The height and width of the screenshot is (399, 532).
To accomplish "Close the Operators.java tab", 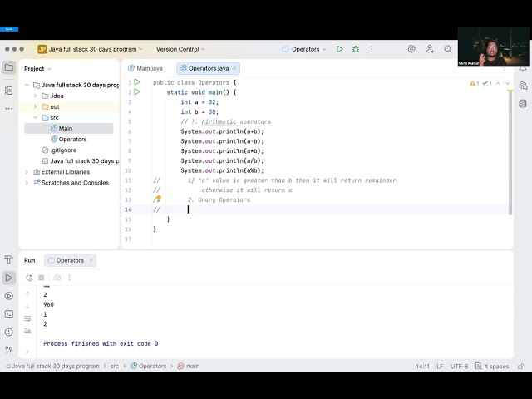I will 234,68.
